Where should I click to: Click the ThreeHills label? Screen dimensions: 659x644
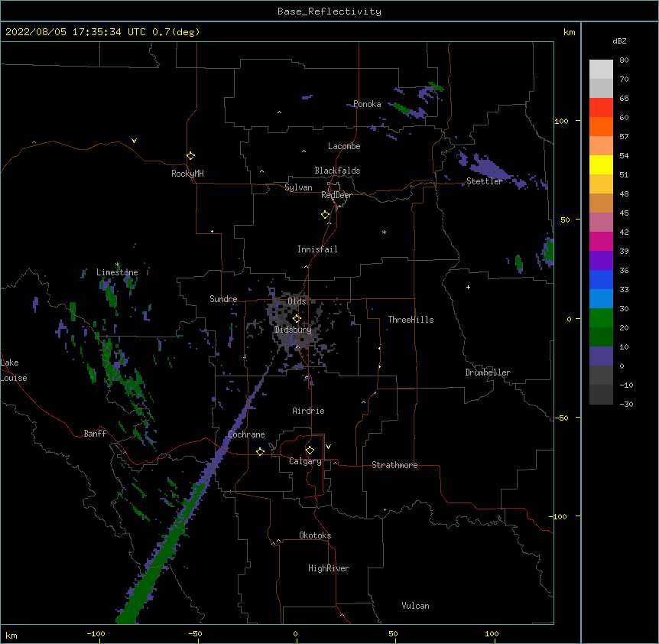411,320
